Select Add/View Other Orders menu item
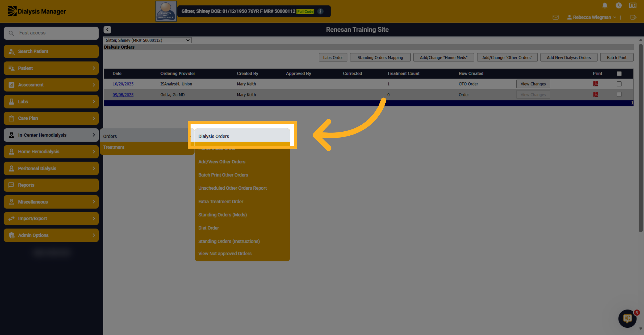Image resolution: width=644 pixels, height=335 pixels. pos(222,162)
